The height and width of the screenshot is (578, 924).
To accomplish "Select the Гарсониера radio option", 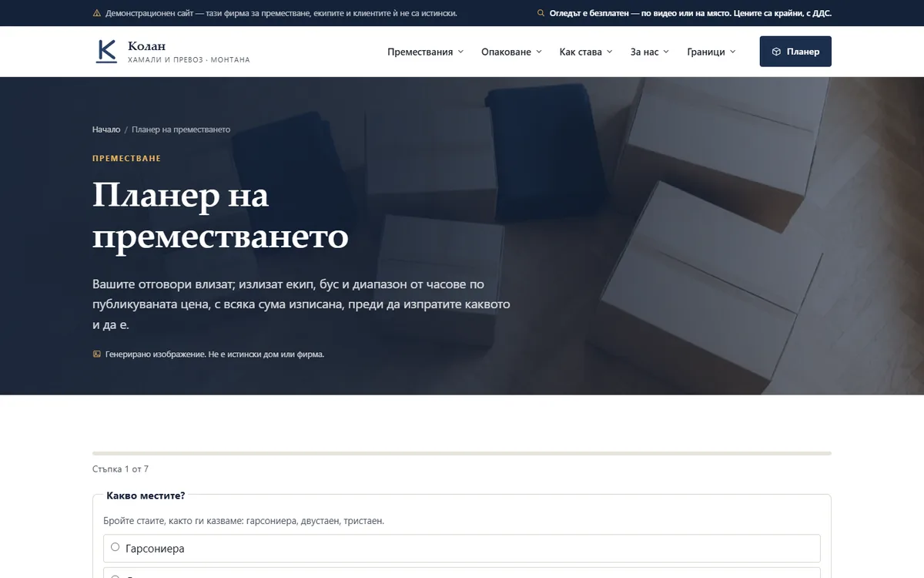I will click(462, 549).
